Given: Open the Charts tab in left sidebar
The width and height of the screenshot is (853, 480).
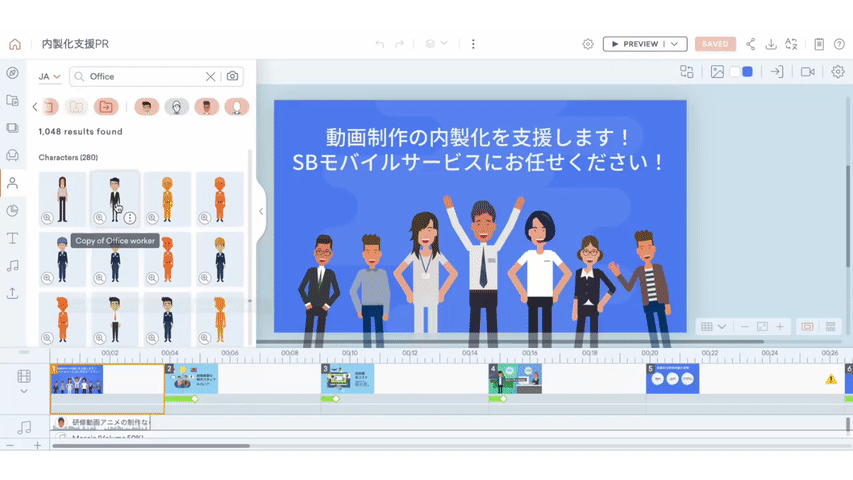Looking at the screenshot, I should click(13, 211).
